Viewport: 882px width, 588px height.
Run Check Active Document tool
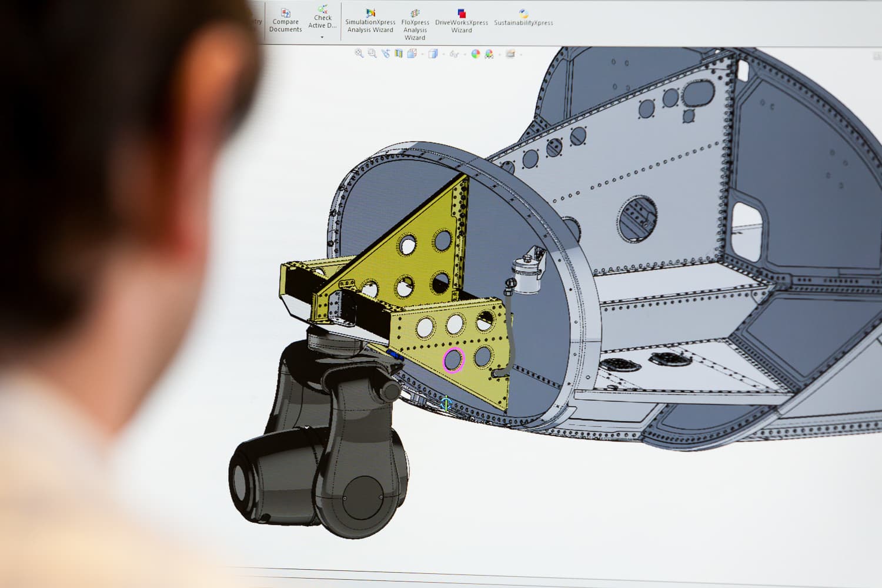click(322, 17)
